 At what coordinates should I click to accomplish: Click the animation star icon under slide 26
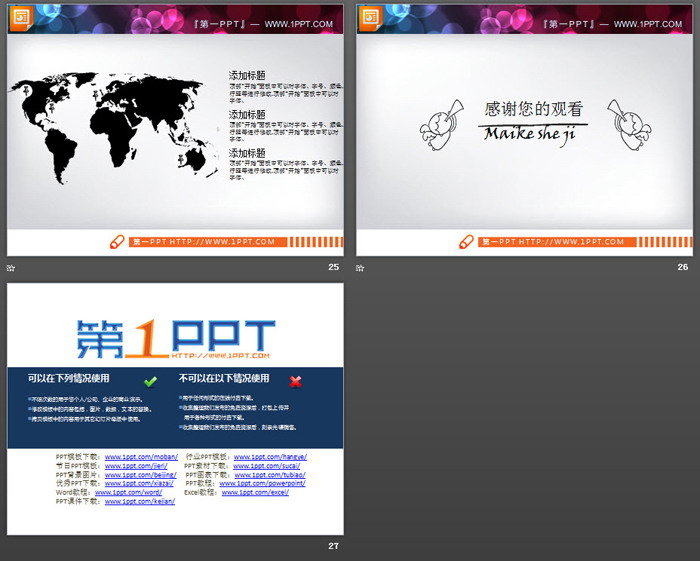point(360,268)
